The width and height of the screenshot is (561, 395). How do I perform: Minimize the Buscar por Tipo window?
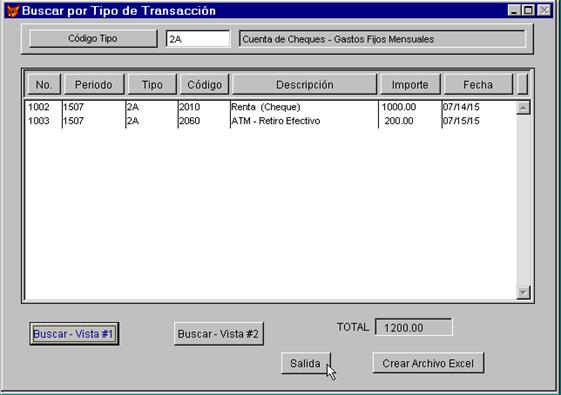click(x=514, y=10)
